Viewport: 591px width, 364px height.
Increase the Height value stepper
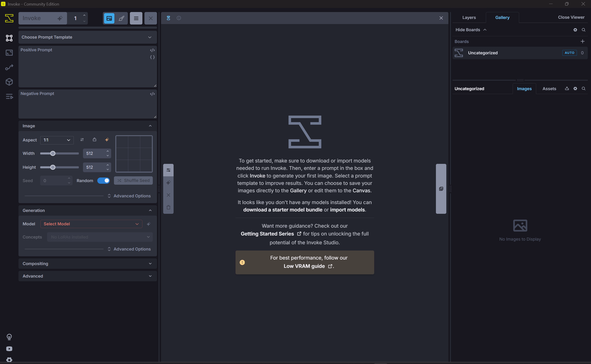pyautogui.click(x=108, y=165)
